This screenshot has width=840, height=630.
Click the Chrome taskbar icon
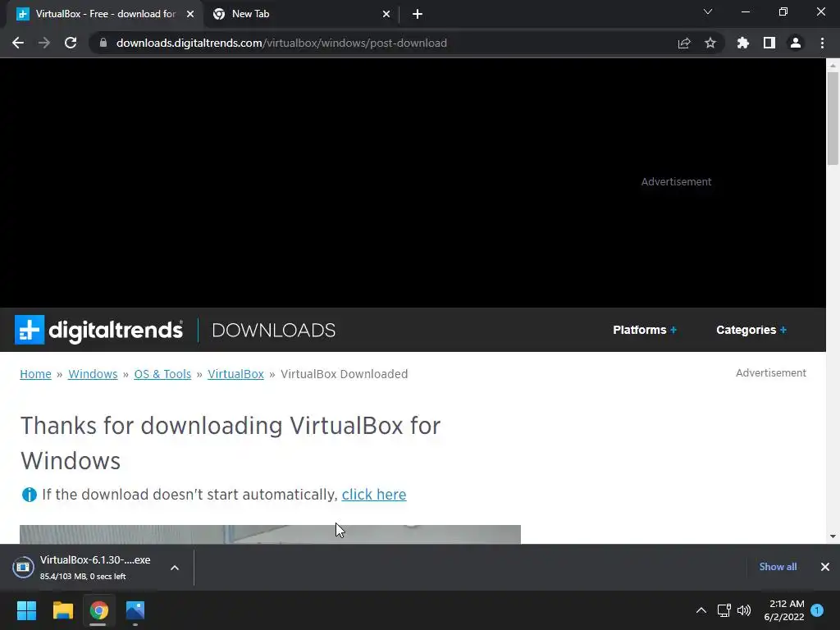pos(99,610)
